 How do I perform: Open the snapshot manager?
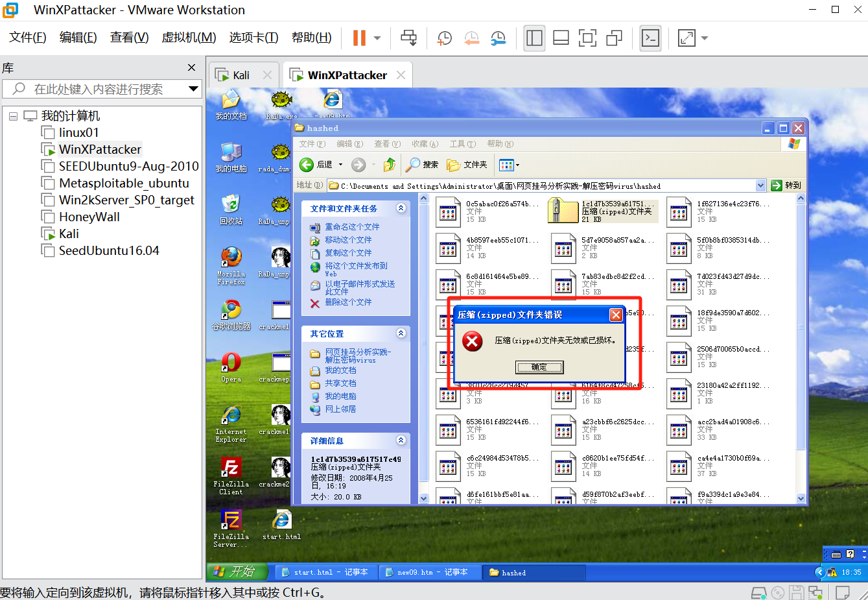point(499,38)
